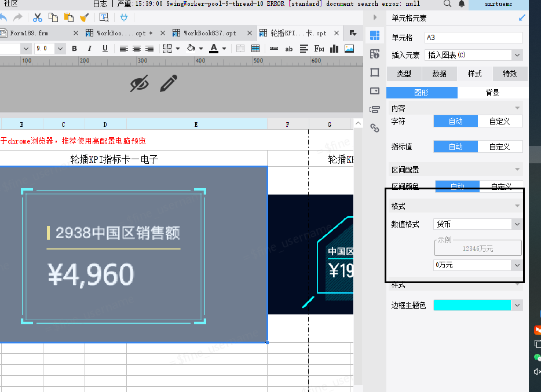
Task: Switch to 样式 tab
Action: [475, 74]
